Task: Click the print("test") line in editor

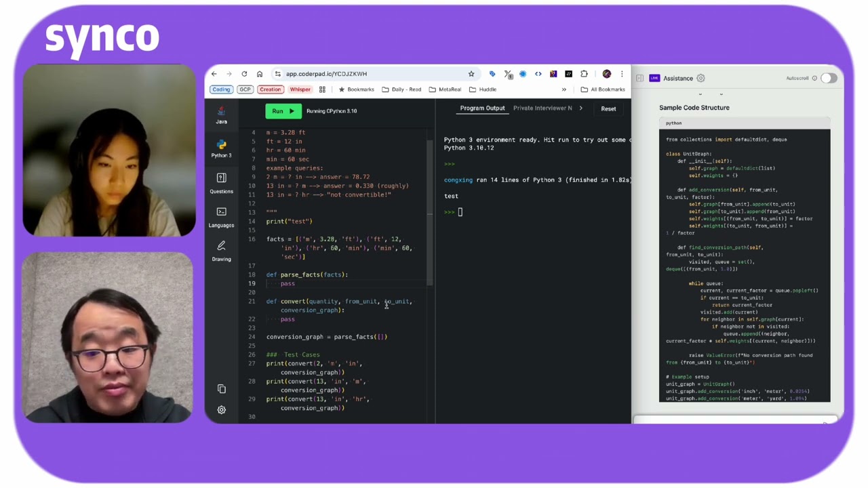Action: point(290,221)
